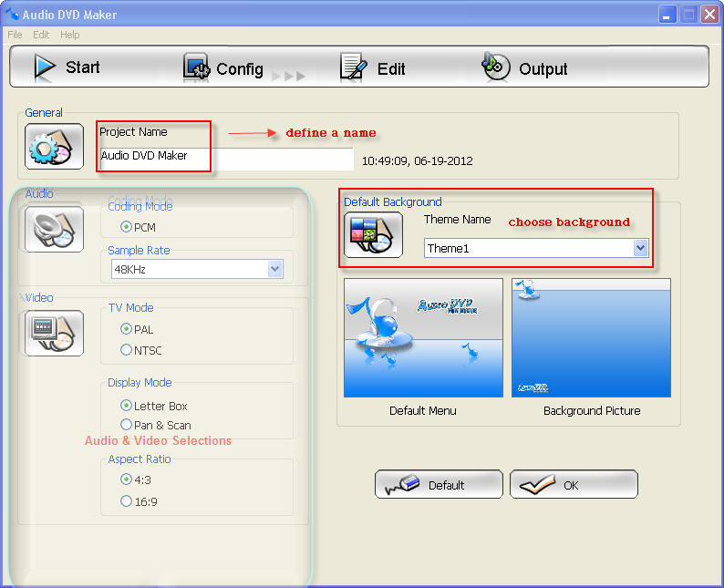
Task: Click the Default button
Action: click(439, 484)
